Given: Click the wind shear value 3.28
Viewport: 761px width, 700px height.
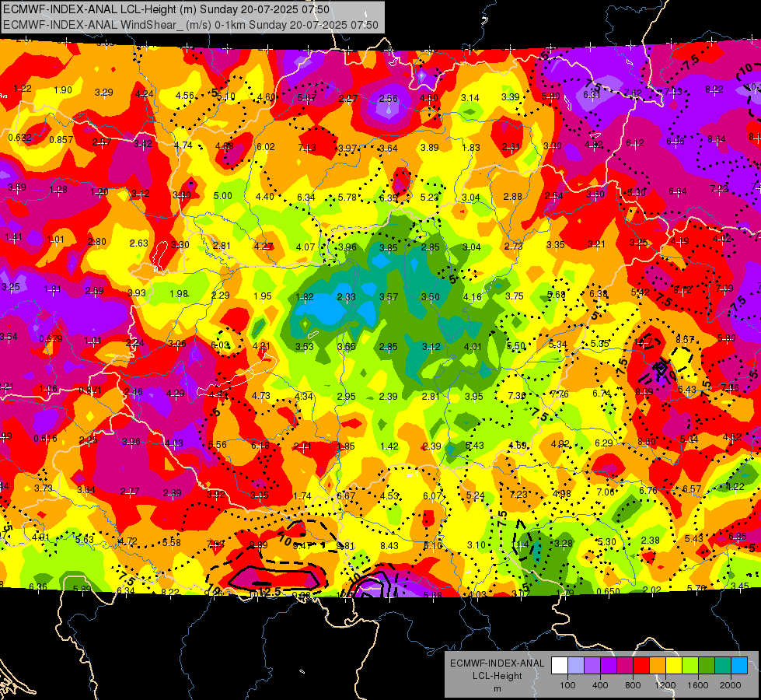Looking at the screenshot, I should 563,543.
